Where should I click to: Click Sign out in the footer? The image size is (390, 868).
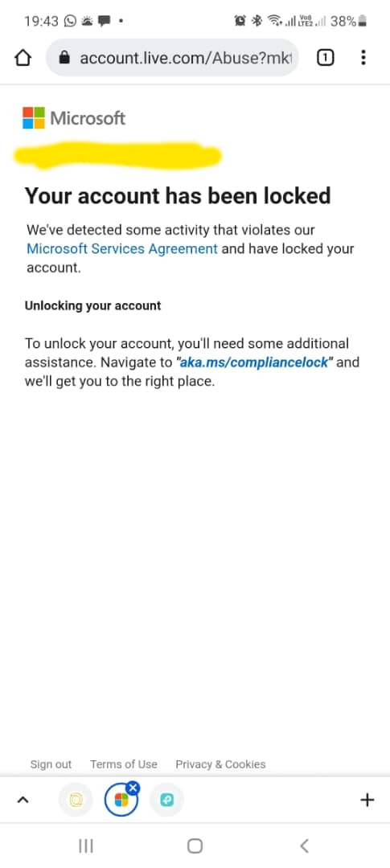(x=51, y=764)
